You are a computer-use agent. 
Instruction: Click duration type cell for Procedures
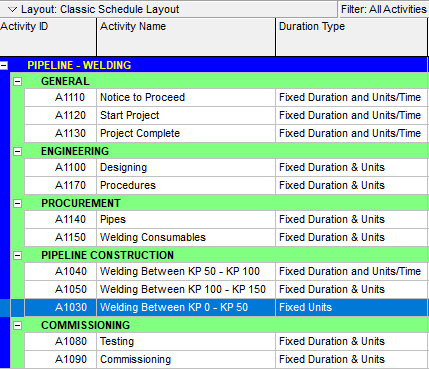(x=351, y=185)
